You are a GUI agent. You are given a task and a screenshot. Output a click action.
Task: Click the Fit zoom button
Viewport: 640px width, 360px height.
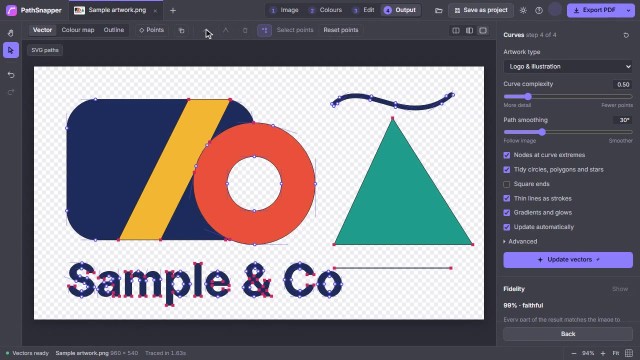pos(616,353)
